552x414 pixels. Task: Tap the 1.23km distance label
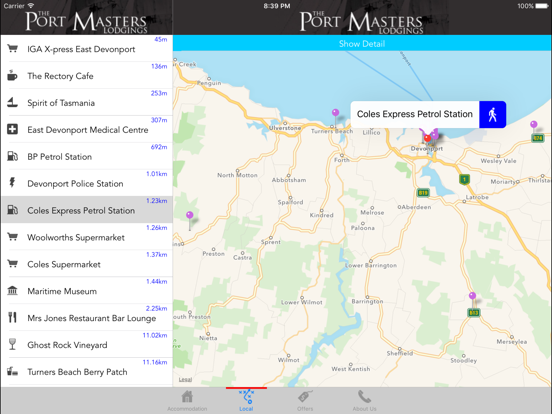[x=157, y=201]
